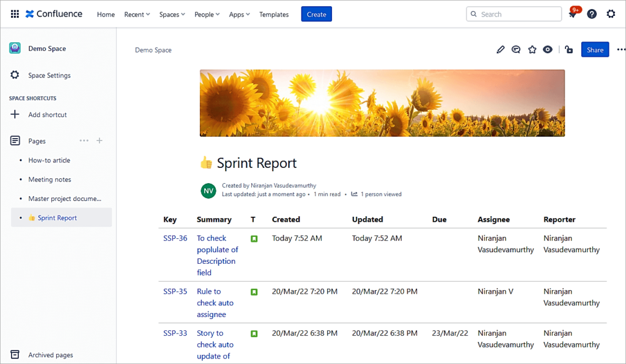Image resolution: width=626 pixels, height=364 pixels.
Task: Open the notifications bell icon
Action: [573, 15]
